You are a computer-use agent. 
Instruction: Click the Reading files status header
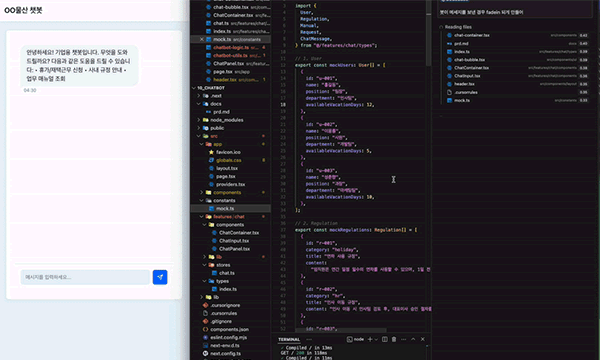(x=458, y=27)
